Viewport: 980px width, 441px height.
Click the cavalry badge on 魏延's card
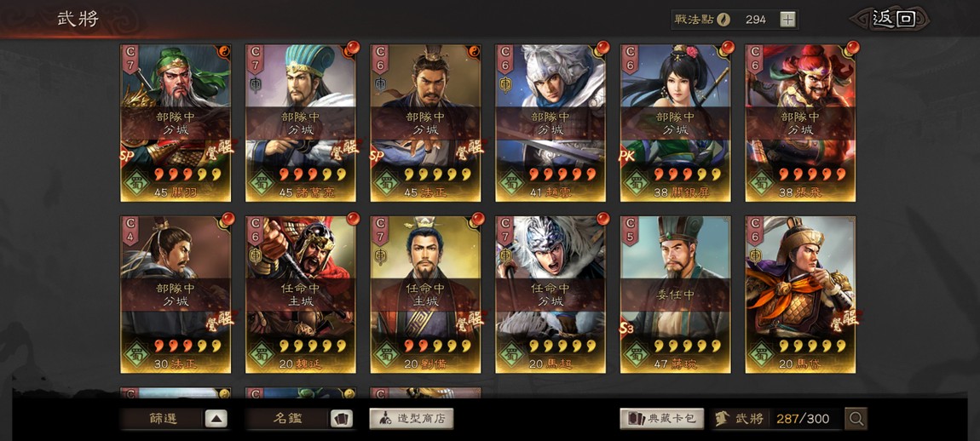coord(256,255)
